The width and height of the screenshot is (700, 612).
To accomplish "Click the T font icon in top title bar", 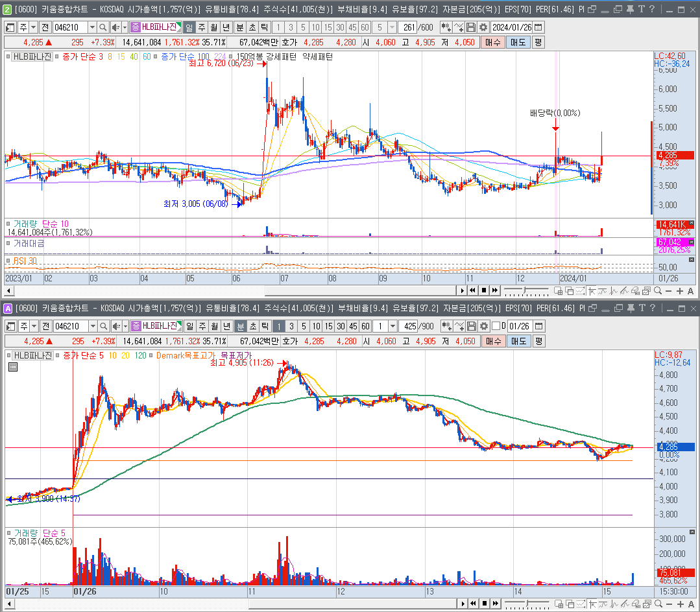I will (641, 9).
